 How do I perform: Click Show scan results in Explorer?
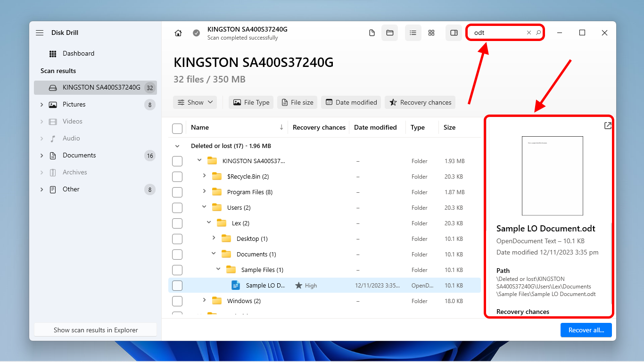point(96,330)
